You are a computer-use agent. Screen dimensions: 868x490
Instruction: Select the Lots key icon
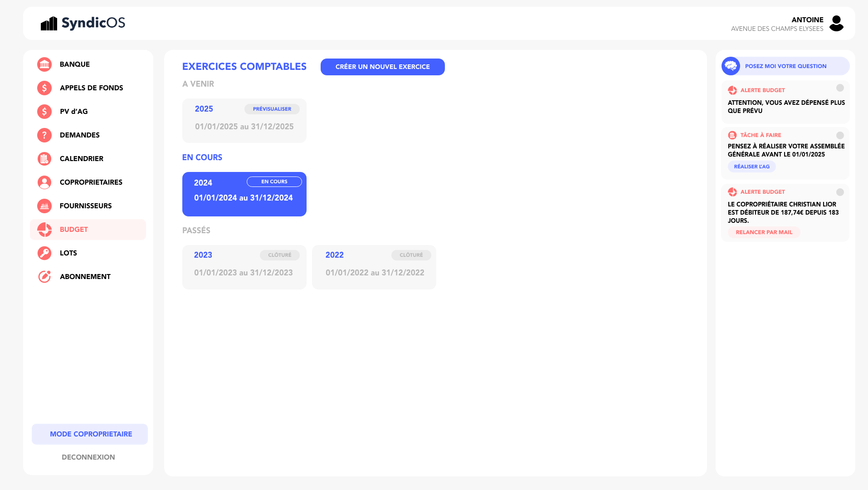click(x=44, y=253)
